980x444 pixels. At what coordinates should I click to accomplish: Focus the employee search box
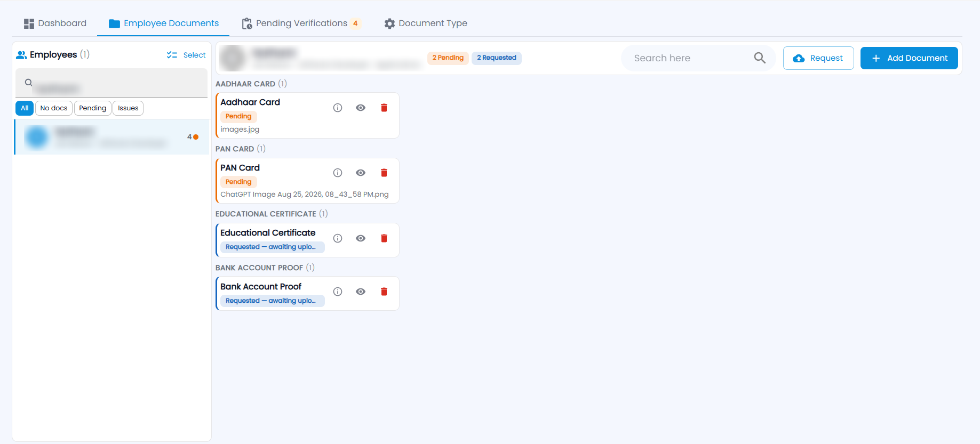pyautogui.click(x=111, y=83)
